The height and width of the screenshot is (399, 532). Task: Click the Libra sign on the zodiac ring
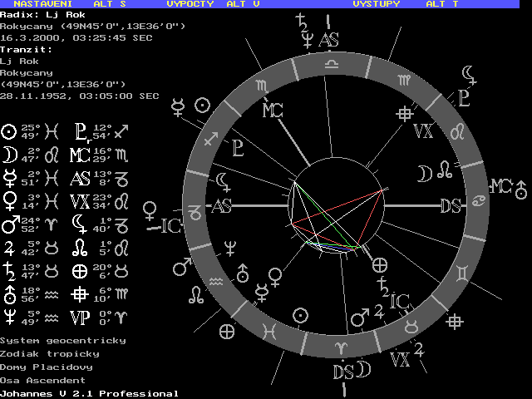click(x=331, y=63)
